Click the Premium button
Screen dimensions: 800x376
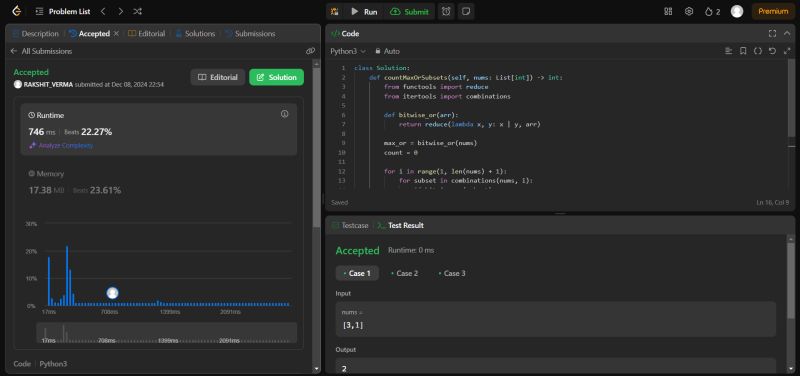(x=773, y=11)
